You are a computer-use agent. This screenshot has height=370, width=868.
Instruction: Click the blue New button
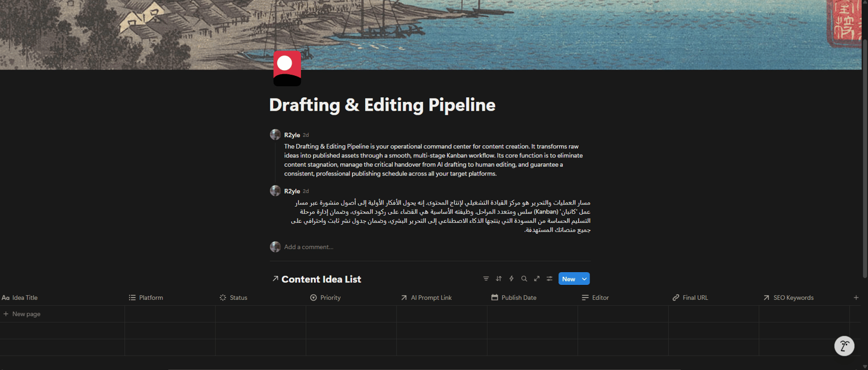[x=569, y=279]
